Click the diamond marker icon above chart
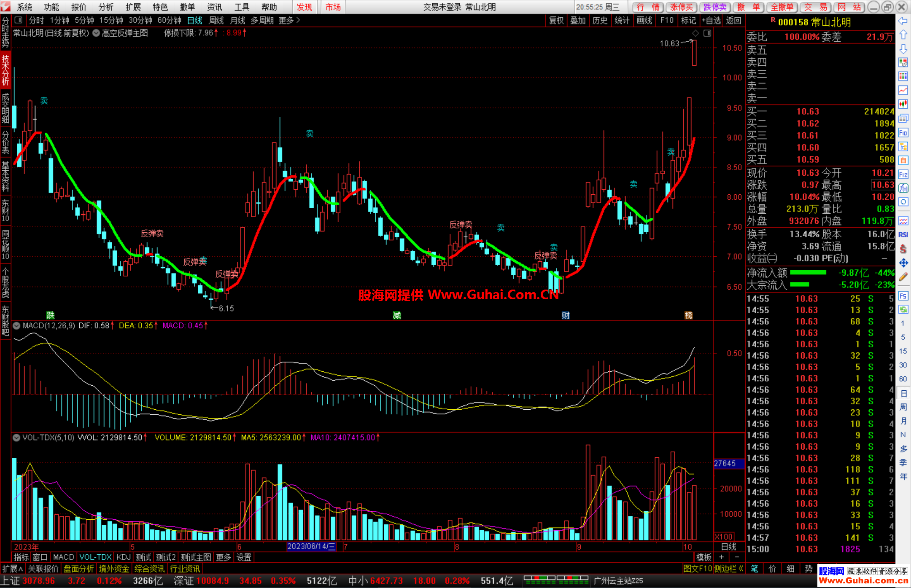The width and height of the screenshot is (911, 588). pos(695,33)
